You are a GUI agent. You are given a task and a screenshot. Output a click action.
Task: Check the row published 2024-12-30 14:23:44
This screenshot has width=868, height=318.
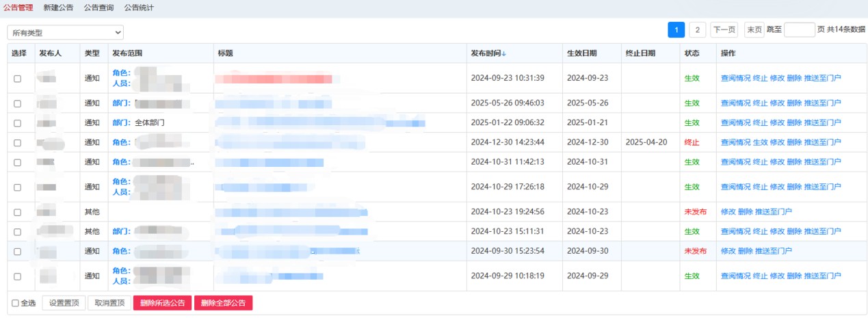click(18, 142)
